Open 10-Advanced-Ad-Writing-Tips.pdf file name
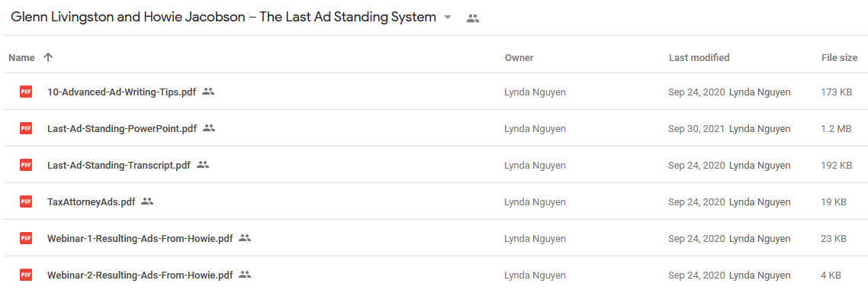 (x=121, y=92)
